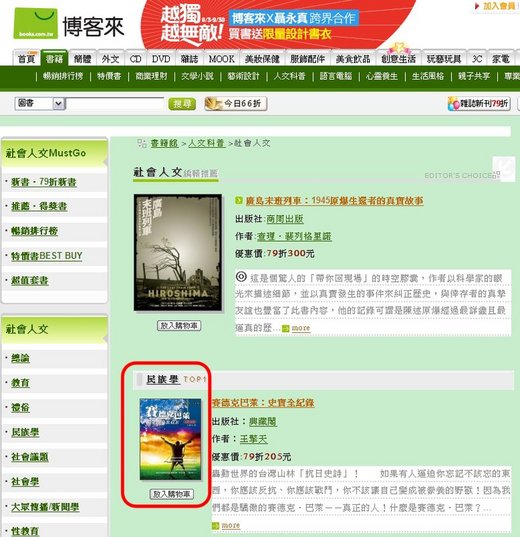Open the search category dropdown showing 圖書

click(40, 103)
